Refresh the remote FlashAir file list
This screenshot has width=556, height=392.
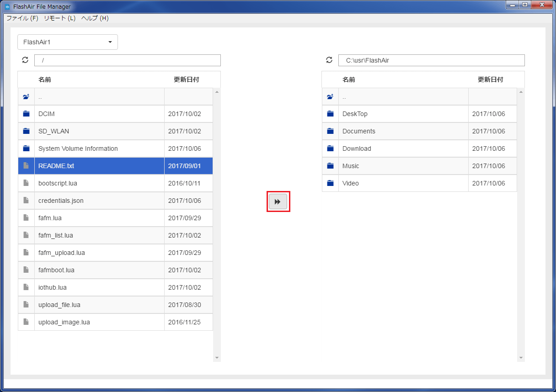tap(25, 60)
